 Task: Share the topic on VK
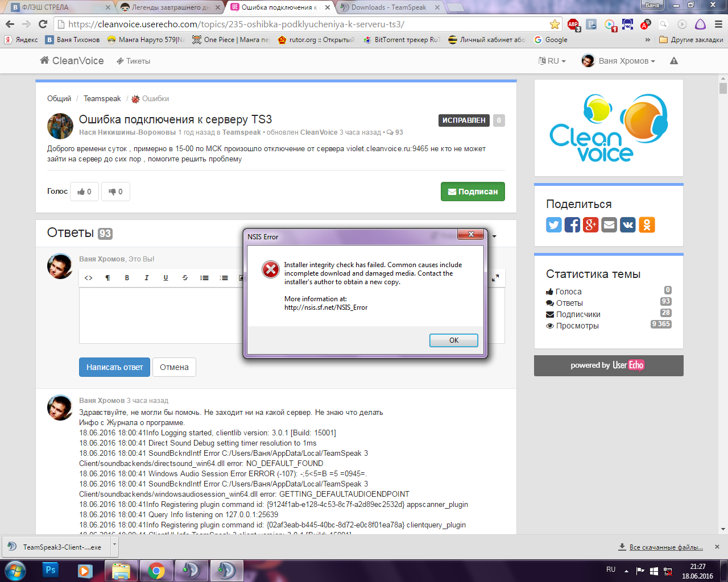pos(628,225)
